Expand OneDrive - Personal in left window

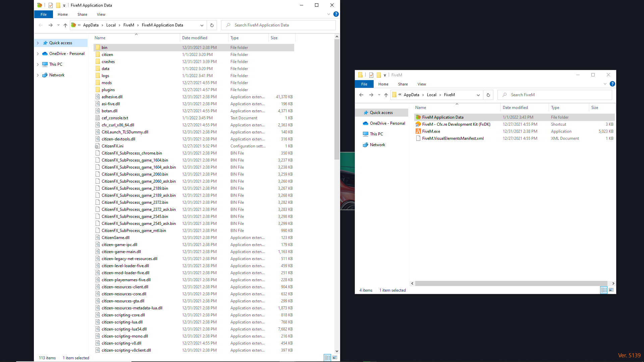point(38,54)
